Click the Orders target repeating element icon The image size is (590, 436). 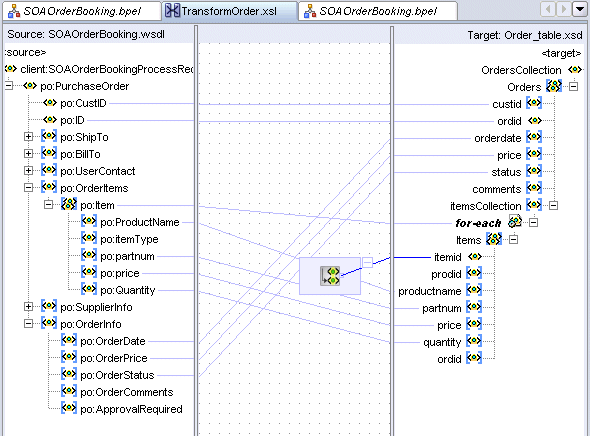coord(554,86)
